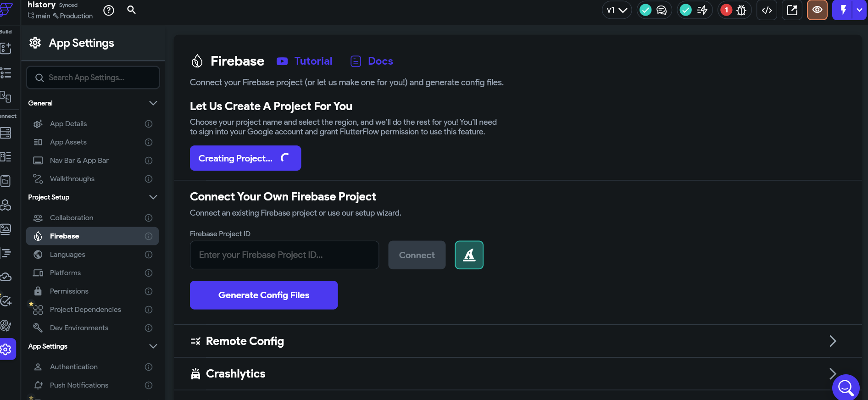Open the help question mark icon
868x400 pixels.
(109, 10)
